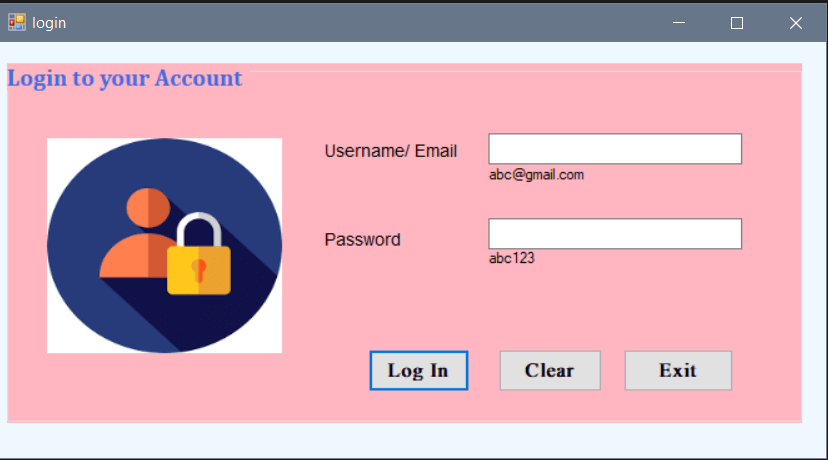Click the Login to your Account heading
The height and width of the screenshot is (460, 828).
(125, 79)
